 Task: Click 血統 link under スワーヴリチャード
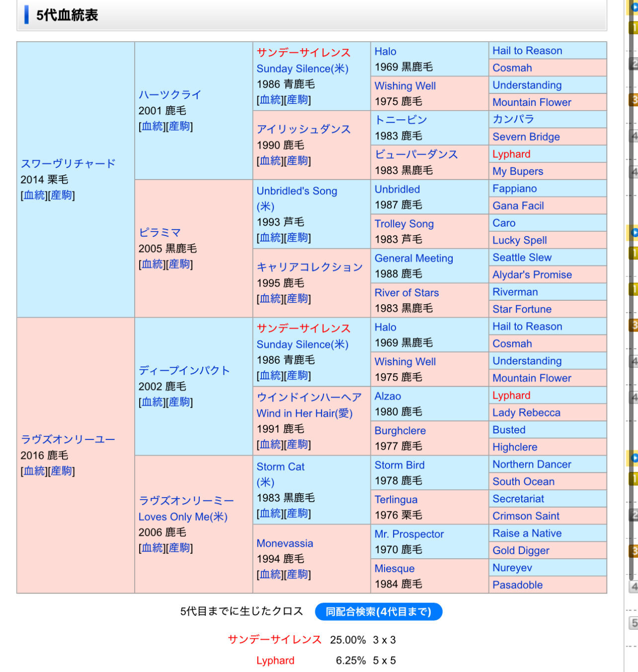tap(34, 195)
